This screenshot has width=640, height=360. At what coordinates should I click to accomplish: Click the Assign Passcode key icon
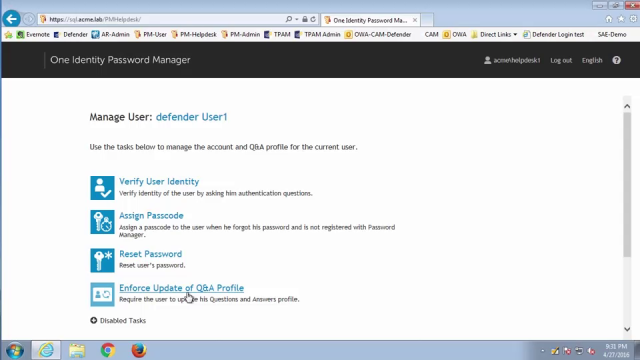[102, 222]
